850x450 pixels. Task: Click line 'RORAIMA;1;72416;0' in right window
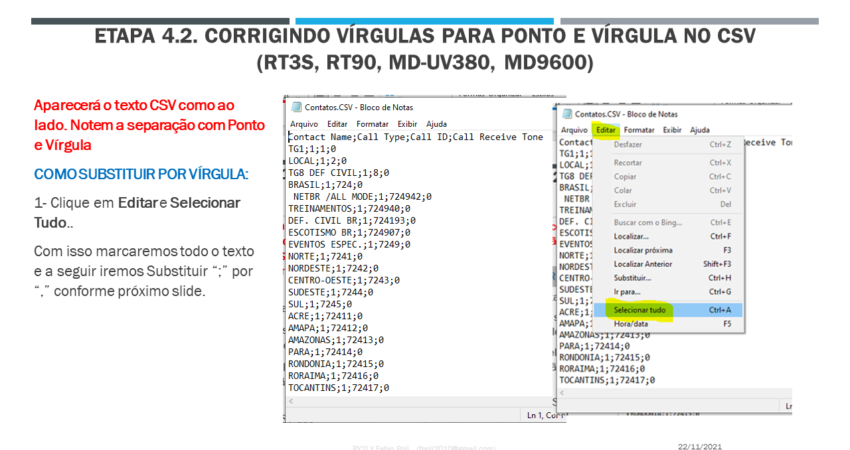(x=602, y=369)
